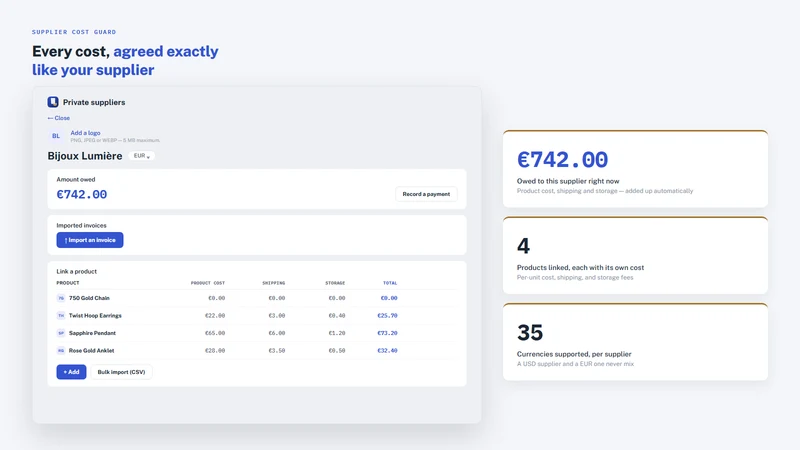Click the Currencies supported card showing 35
800x450 pixels.
coord(635,342)
